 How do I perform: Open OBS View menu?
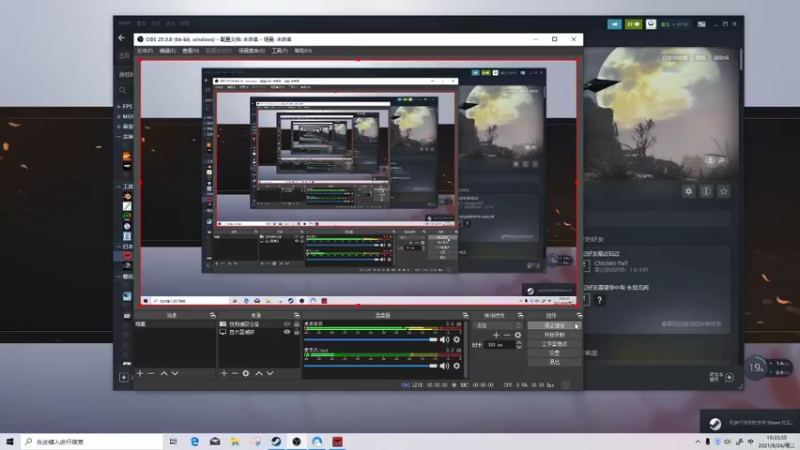click(x=190, y=51)
